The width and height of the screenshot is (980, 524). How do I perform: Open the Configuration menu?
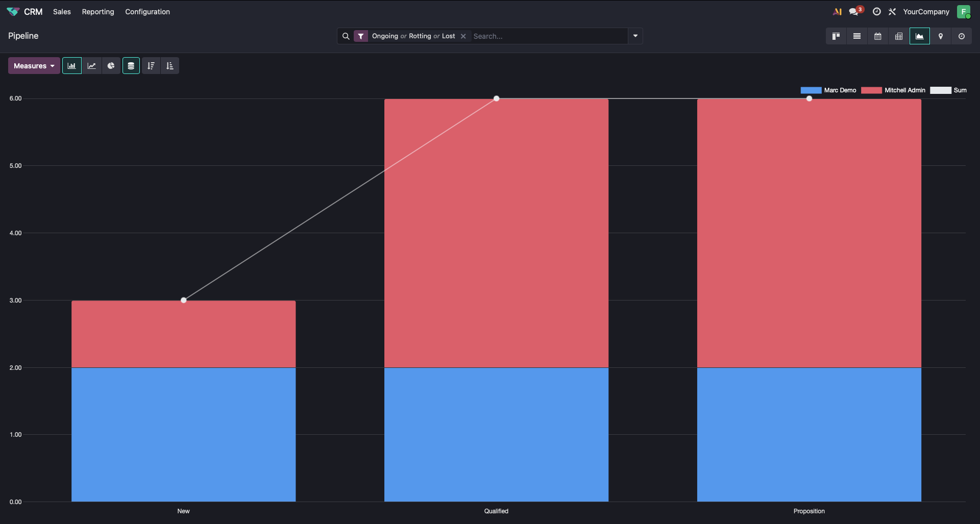(x=148, y=12)
